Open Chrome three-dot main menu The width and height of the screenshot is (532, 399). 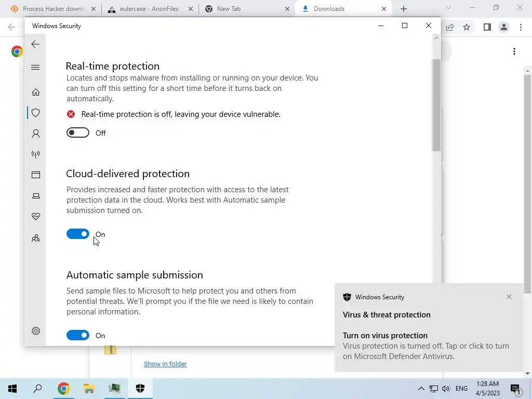[521, 27]
